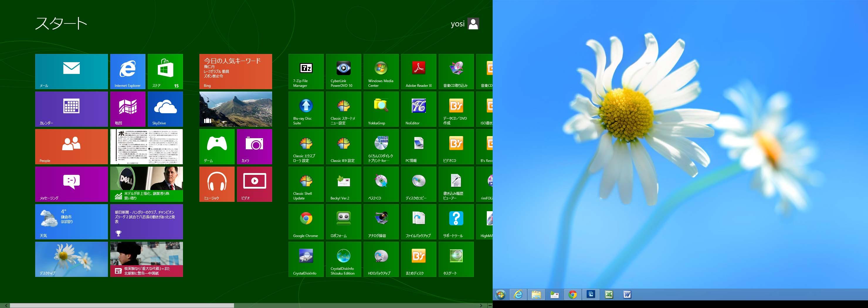868x308 pixels.
Task: Open the 7-Zip File Manager tile
Action: click(306, 72)
